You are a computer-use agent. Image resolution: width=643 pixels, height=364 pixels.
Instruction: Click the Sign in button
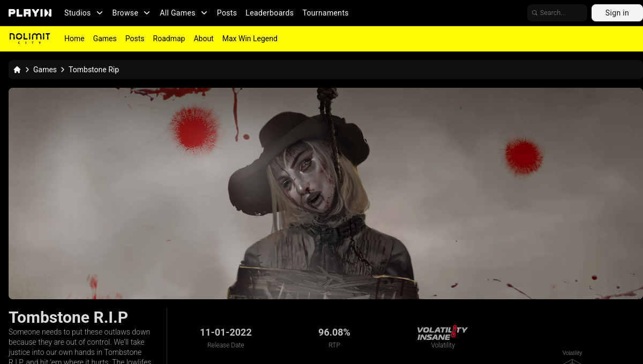point(617,13)
